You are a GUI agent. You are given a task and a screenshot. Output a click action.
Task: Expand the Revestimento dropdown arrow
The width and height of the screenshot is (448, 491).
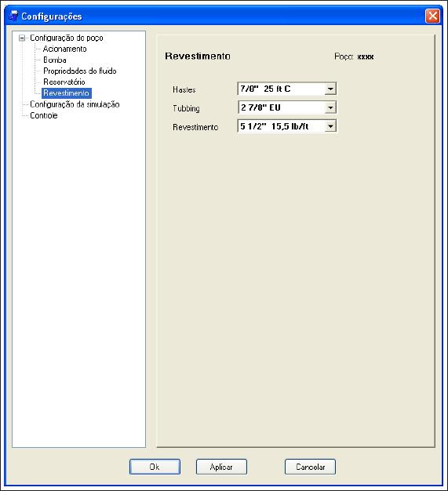[330, 126]
